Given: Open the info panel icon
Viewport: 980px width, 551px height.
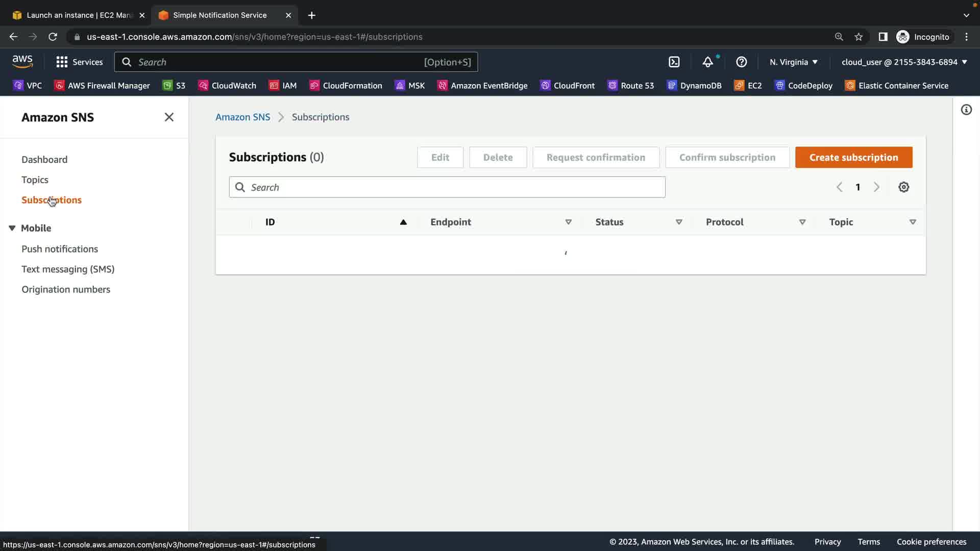Looking at the screenshot, I should (x=966, y=110).
